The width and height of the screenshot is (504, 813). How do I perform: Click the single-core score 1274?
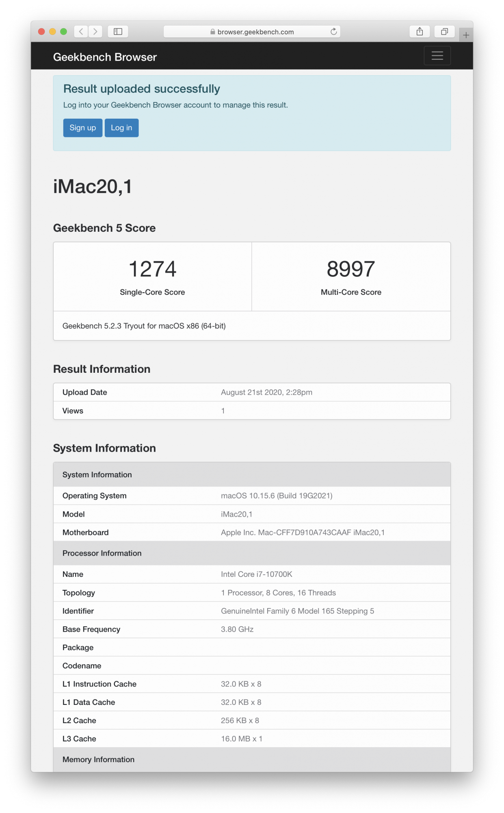click(x=152, y=269)
